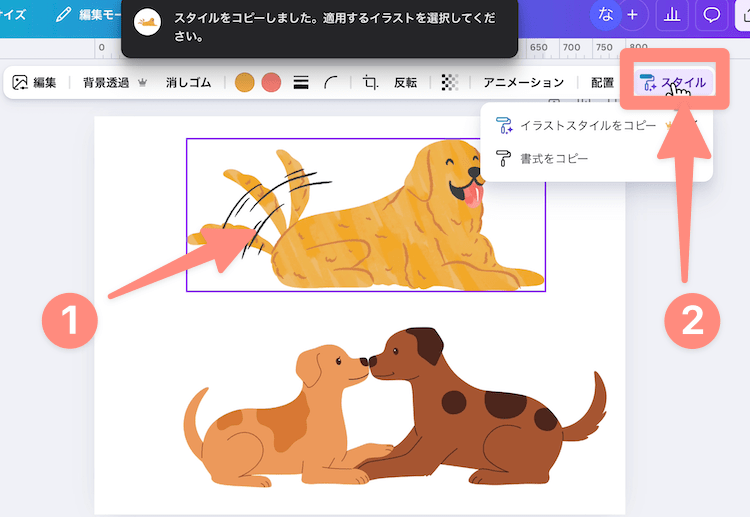Open the orange color swatch
Viewport: 750px width, 517px height.
click(x=244, y=83)
